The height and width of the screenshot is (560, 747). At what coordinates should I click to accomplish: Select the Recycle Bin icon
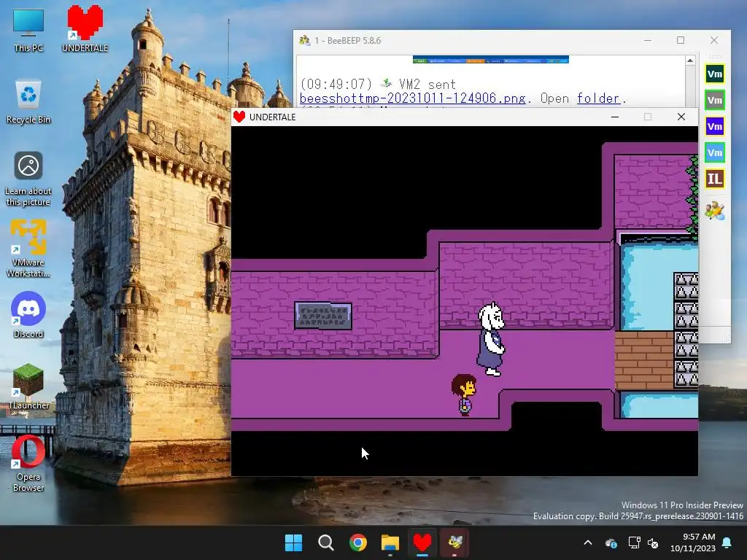[x=28, y=102]
